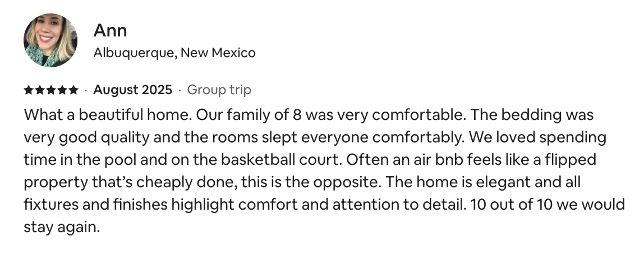This screenshot has width=644, height=259.
Task: Click the second rating star
Action: coord(39,90)
